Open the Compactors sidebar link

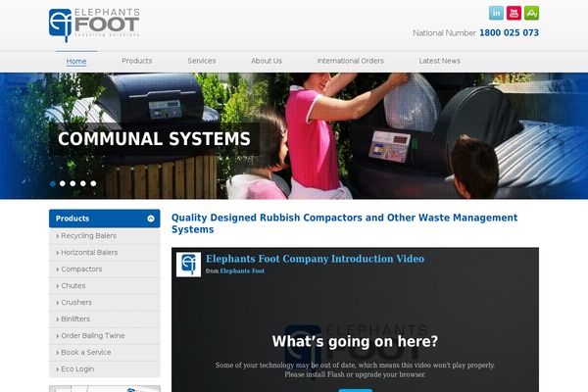click(x=105, y=269)
